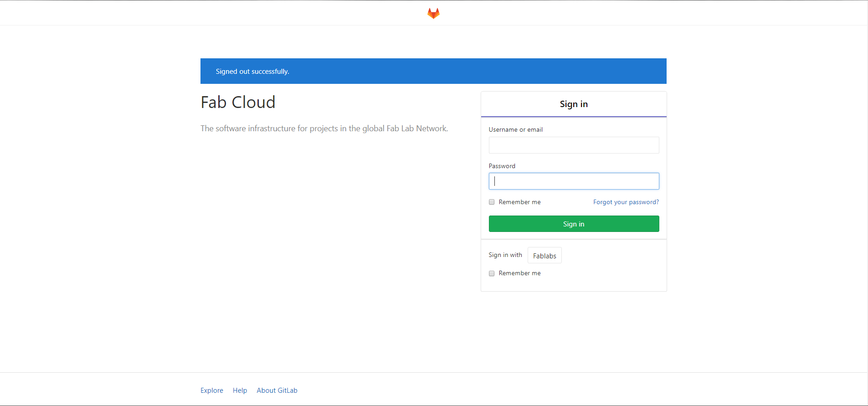Click into the Password input field
This screenshot has width=868, height=406.
574,181
